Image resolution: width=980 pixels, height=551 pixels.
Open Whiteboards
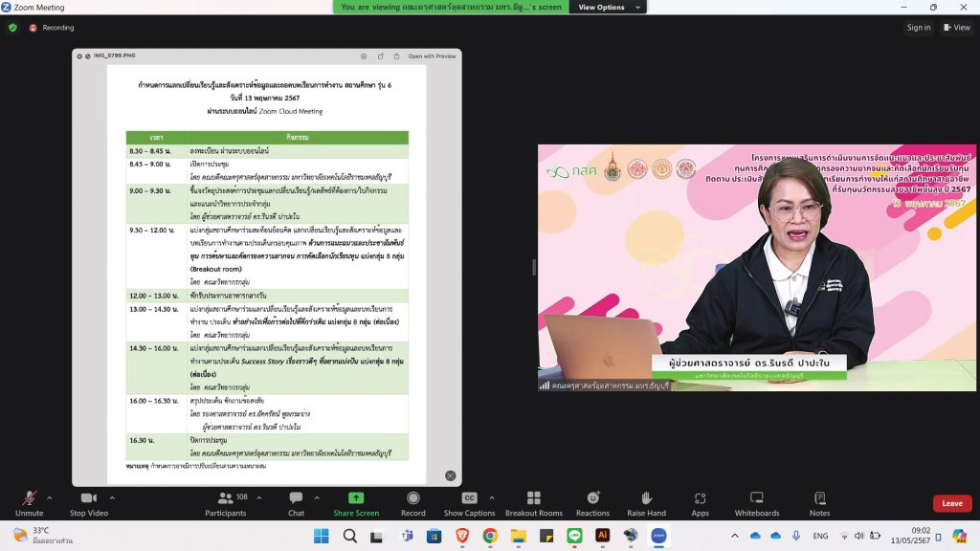[x=757, y=503]
